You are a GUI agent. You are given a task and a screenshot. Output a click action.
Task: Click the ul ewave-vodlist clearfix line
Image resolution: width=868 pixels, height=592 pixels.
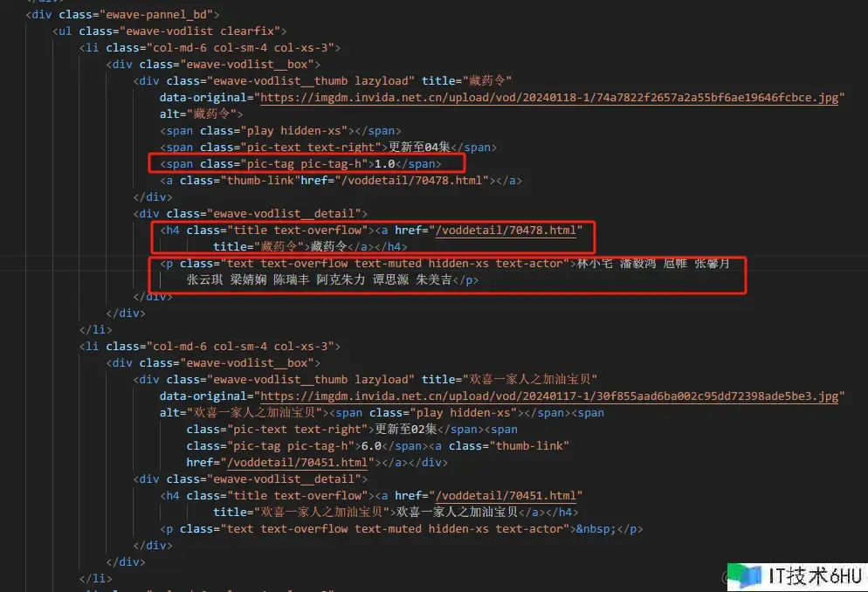(169, 31)
